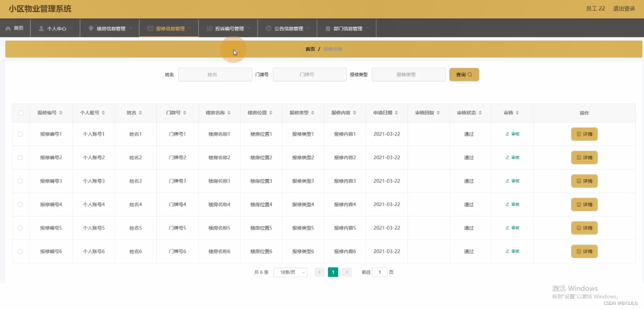Click 详情 button for 报修编号5
644x309 pixels.
[584, 228]
